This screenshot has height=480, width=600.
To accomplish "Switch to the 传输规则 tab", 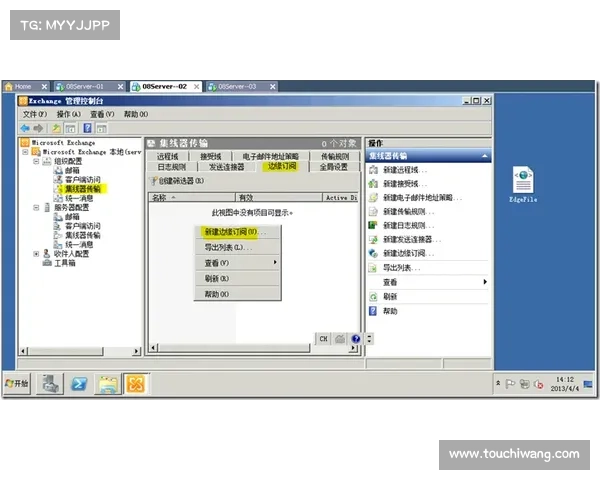I will pyautogui.click(x=335, y=156).
